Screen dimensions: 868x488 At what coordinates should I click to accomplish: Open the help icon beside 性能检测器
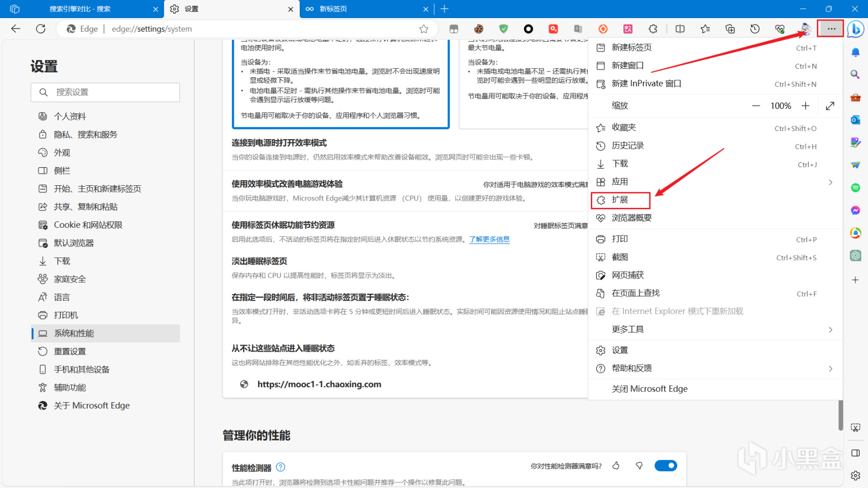281,467
